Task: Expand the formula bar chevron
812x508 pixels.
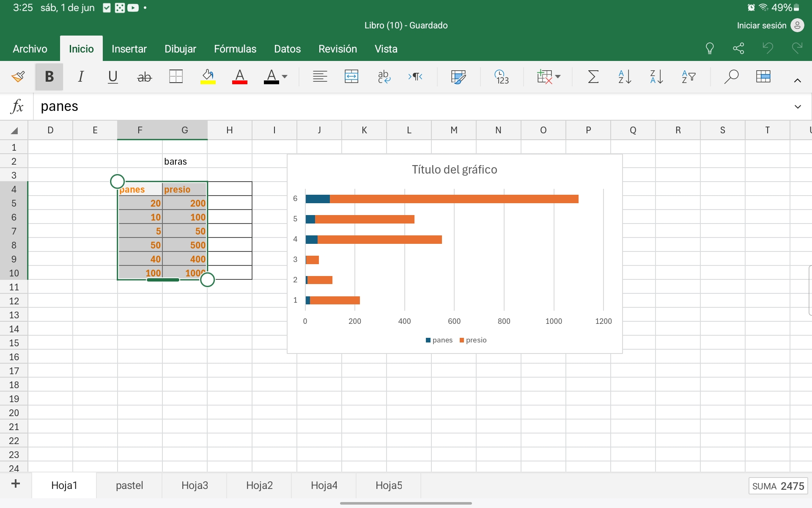Action: [798, 107]
